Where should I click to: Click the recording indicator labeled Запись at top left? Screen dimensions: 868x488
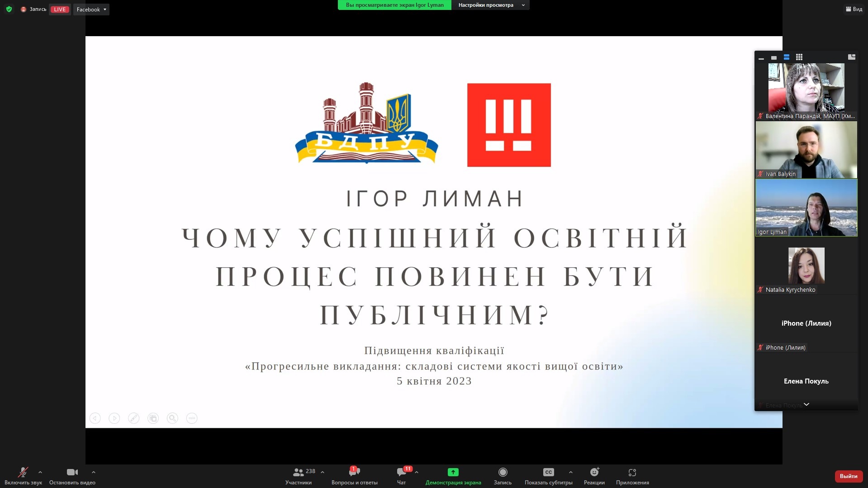pos(33,9)
